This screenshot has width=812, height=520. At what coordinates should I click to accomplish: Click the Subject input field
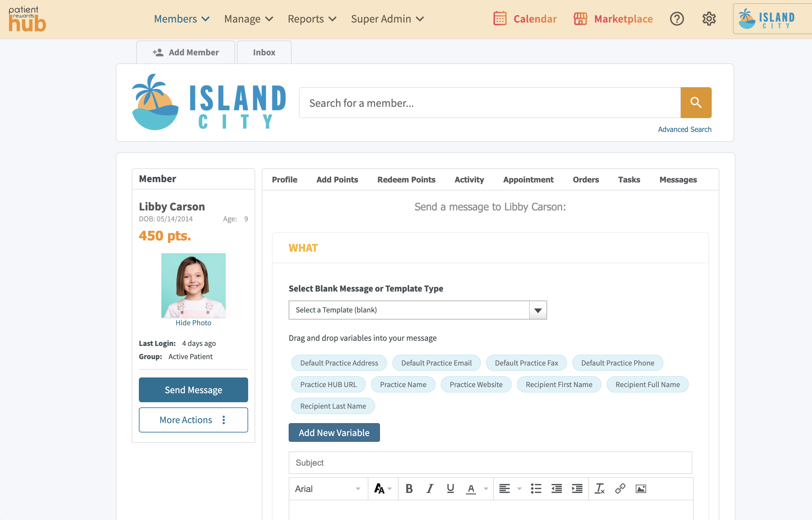pos(490,463)
